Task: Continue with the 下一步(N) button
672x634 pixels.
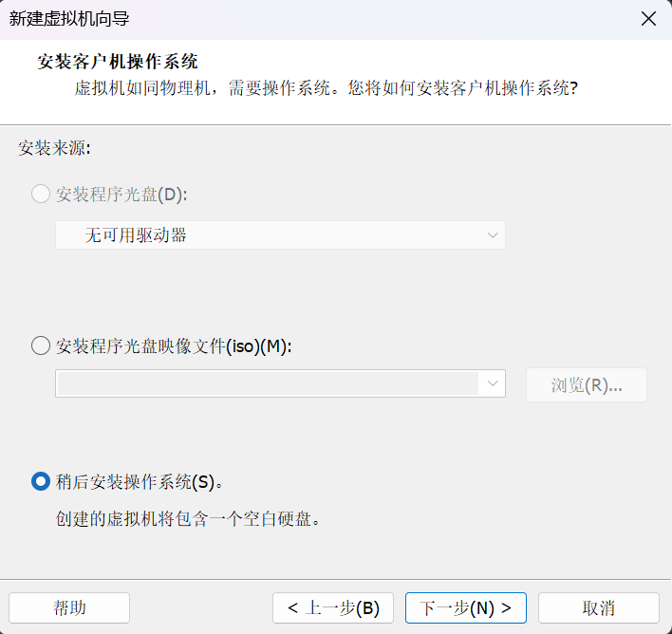Action: tap(466, 607)
